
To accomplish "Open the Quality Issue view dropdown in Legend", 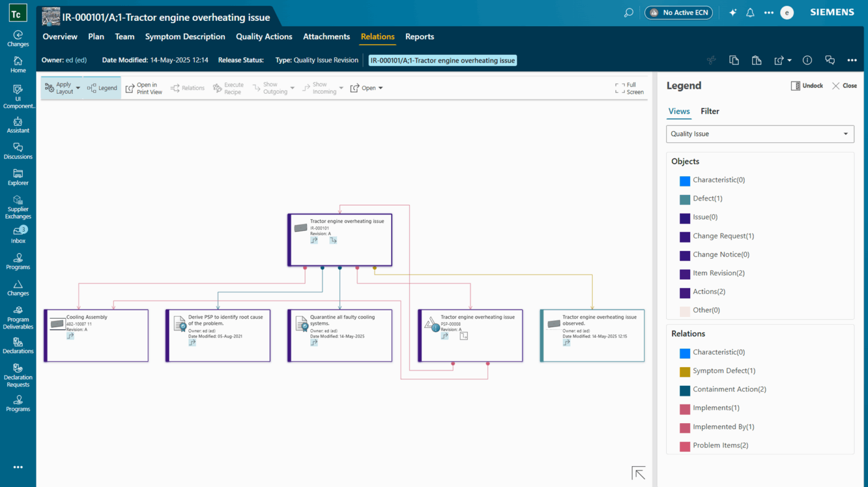I will (759, 134).
